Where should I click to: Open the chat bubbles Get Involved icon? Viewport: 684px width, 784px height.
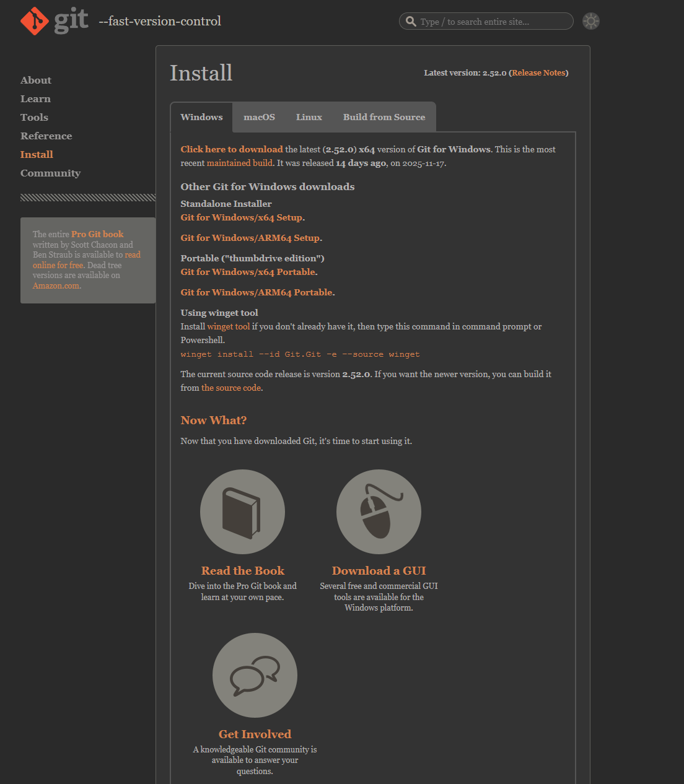[255, 675]
